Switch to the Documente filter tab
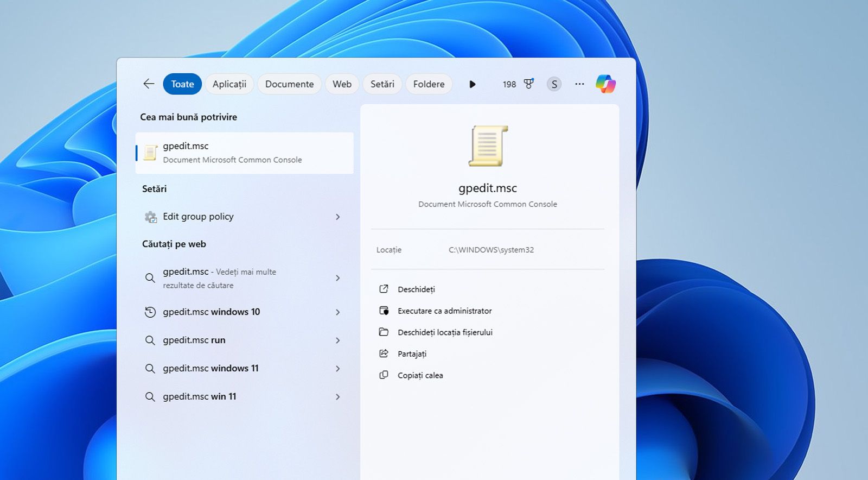The width and height of the screenshot is (868, 480). pyautogui.click(x=289, y=84)
